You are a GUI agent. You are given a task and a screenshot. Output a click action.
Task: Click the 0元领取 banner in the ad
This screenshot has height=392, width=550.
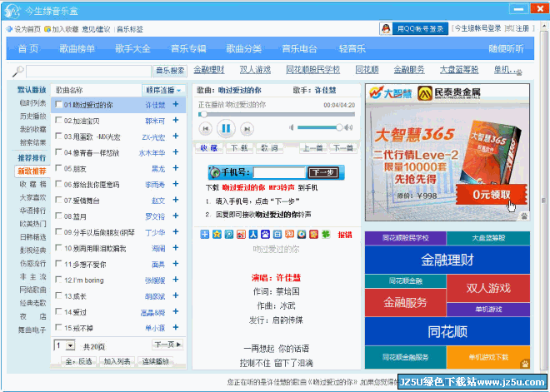pos(492,195)
